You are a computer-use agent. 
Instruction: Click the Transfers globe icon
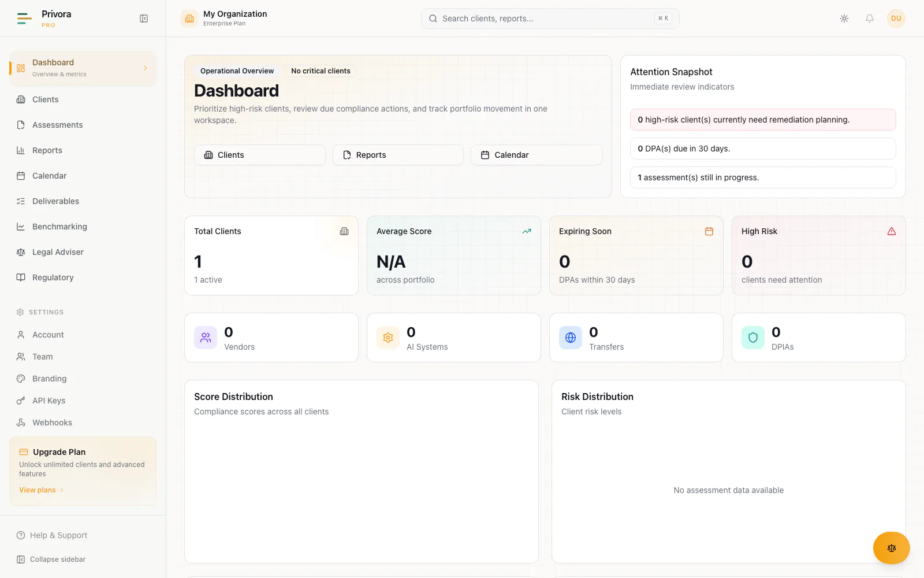click(571, 338)
